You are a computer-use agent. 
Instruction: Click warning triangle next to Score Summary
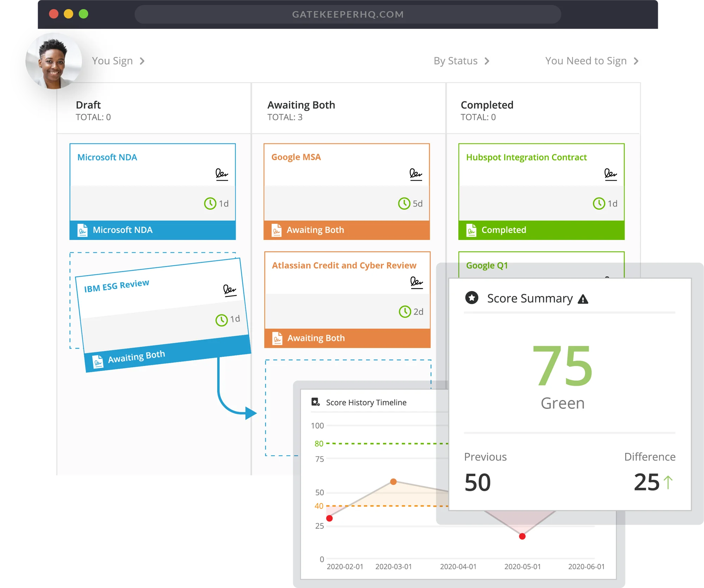pos(583,299)
